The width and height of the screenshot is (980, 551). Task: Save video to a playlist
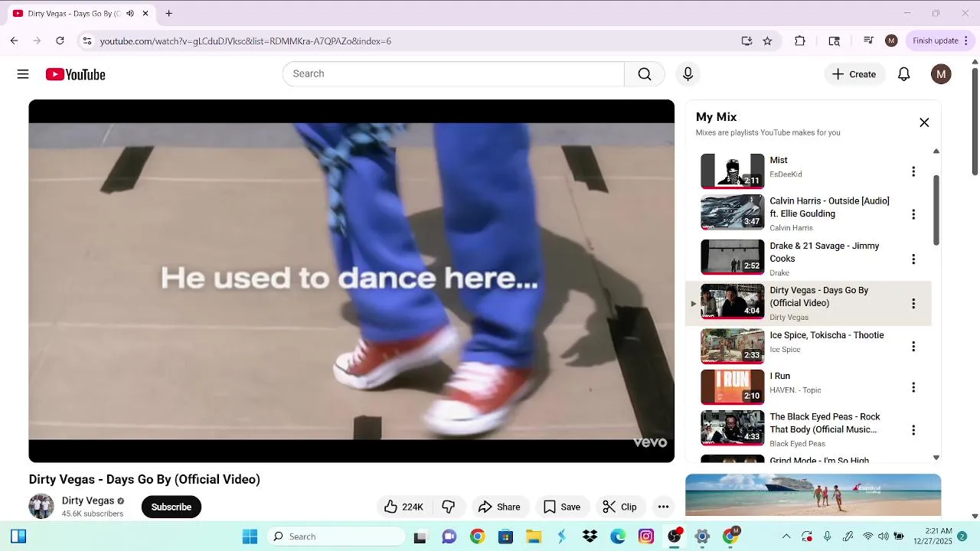562,507
